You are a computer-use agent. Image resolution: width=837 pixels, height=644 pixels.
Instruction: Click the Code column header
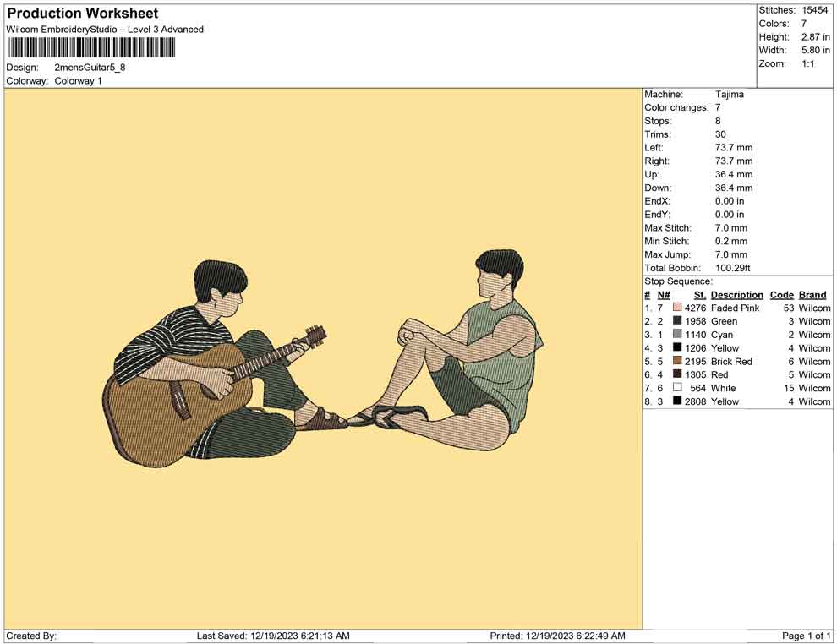click(781, 295)
